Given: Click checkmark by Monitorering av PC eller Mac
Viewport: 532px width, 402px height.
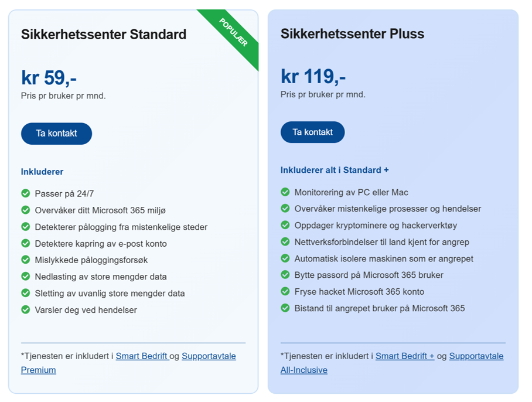Looking at the screenshot, I should [x=285, y=192].
